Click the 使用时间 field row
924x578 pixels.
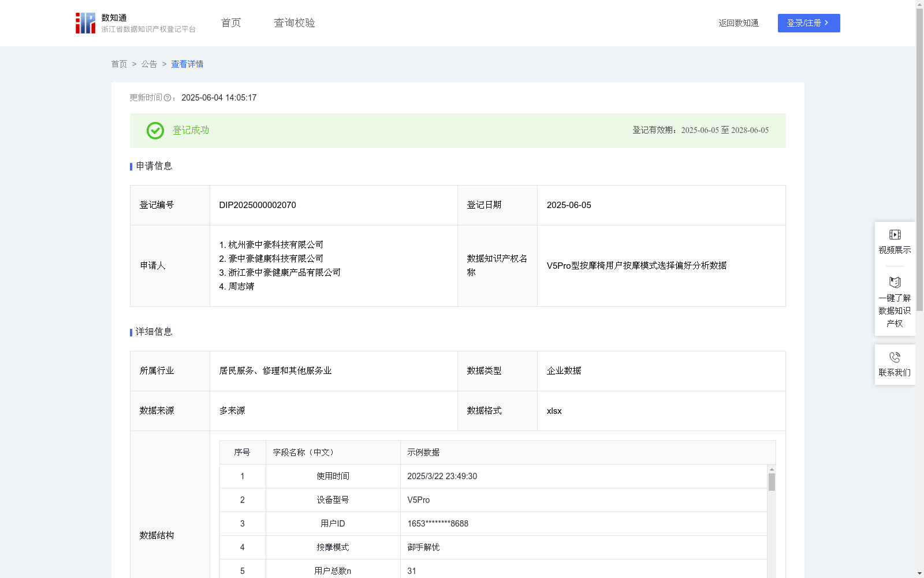tap(493, 476)
